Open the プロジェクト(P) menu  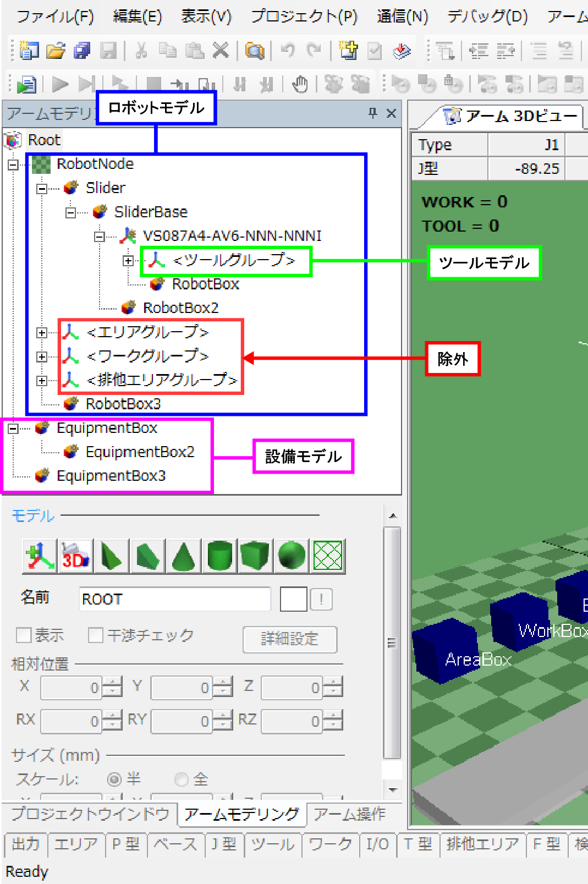[304, 17]
